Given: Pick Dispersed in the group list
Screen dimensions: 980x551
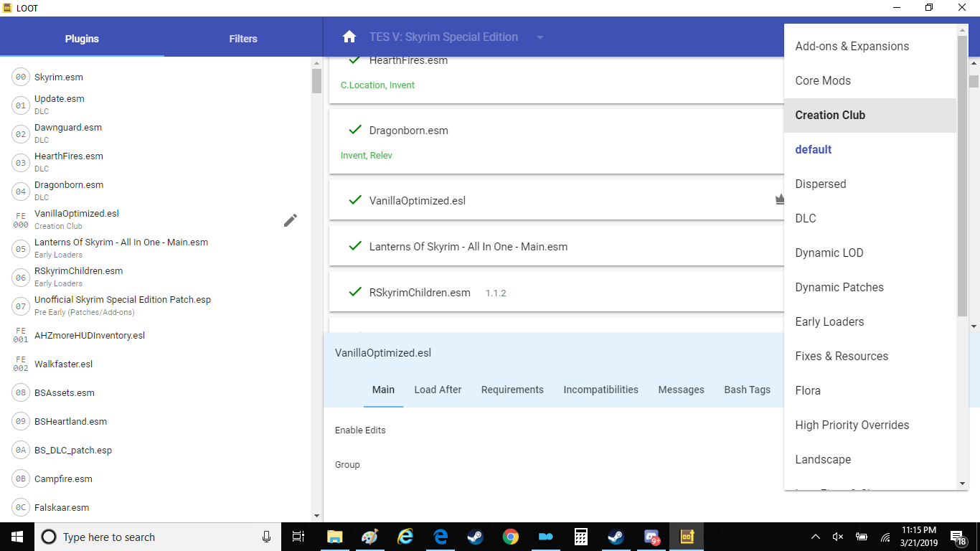Looking at the screenshot, I should 870,184.
